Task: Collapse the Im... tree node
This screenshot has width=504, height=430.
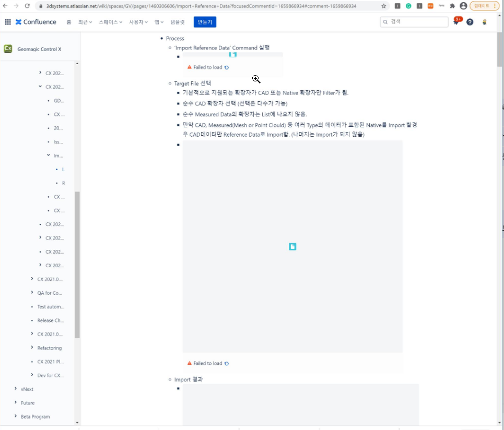Action: click(48, 155)
